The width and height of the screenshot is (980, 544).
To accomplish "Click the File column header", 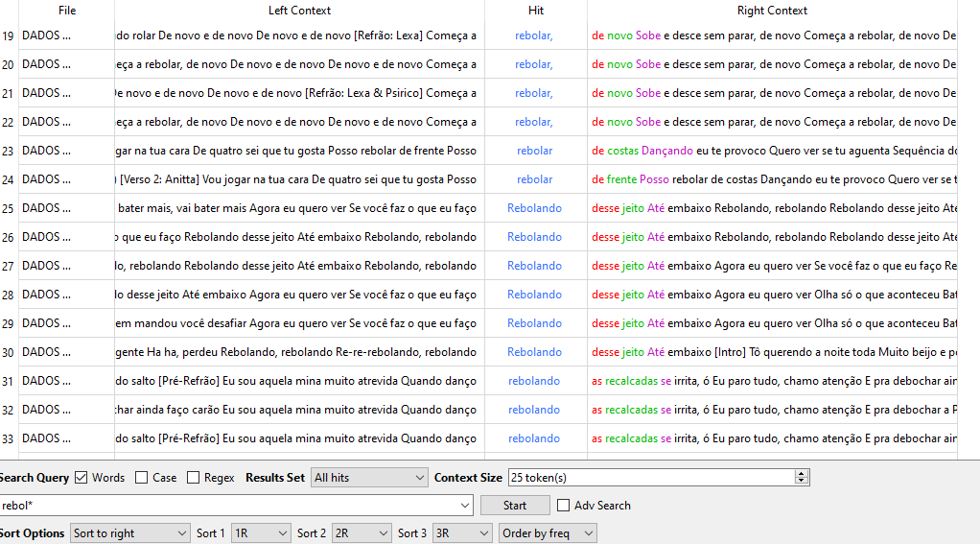I will click(67, 11).
